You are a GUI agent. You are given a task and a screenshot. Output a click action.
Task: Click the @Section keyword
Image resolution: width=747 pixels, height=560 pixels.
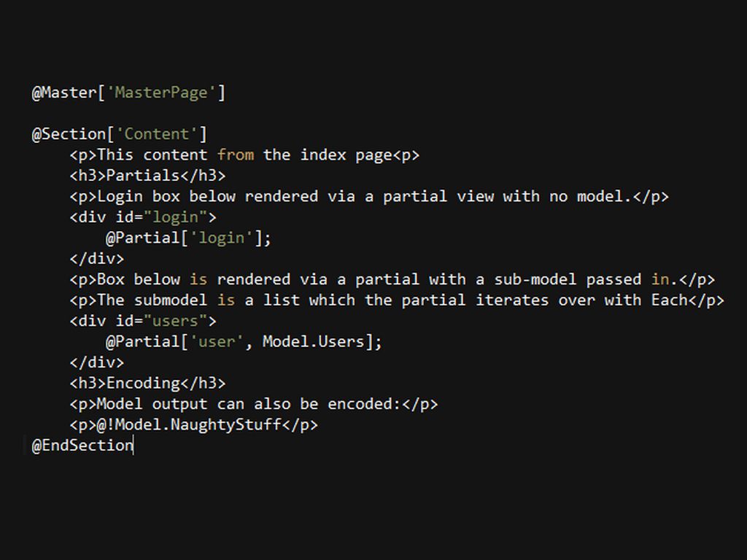click(69, 134)
